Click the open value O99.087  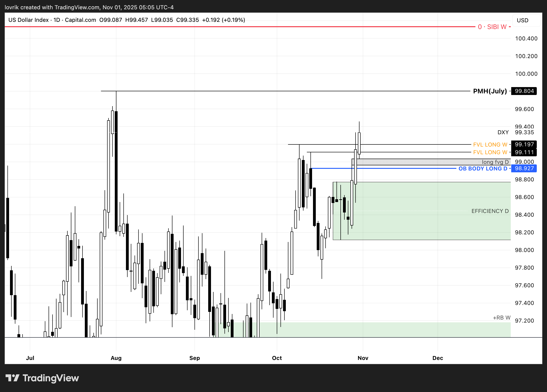[x=111, y=20]
